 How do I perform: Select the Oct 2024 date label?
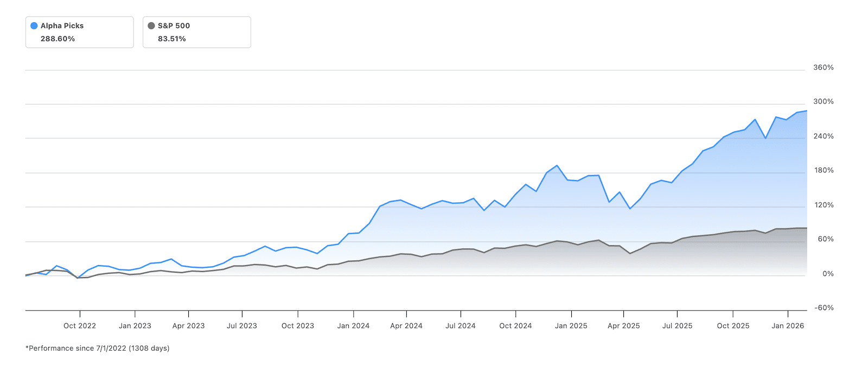515,326
